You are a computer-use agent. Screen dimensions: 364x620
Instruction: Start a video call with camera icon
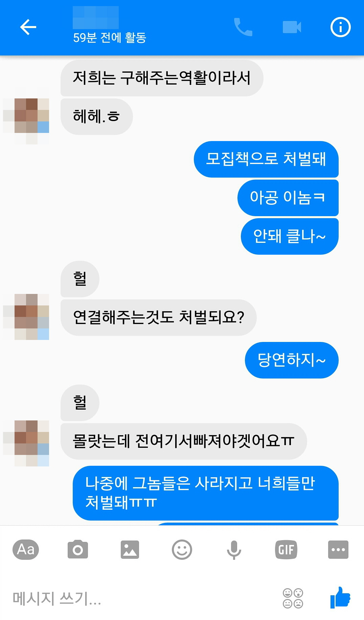tap(292, 27)
